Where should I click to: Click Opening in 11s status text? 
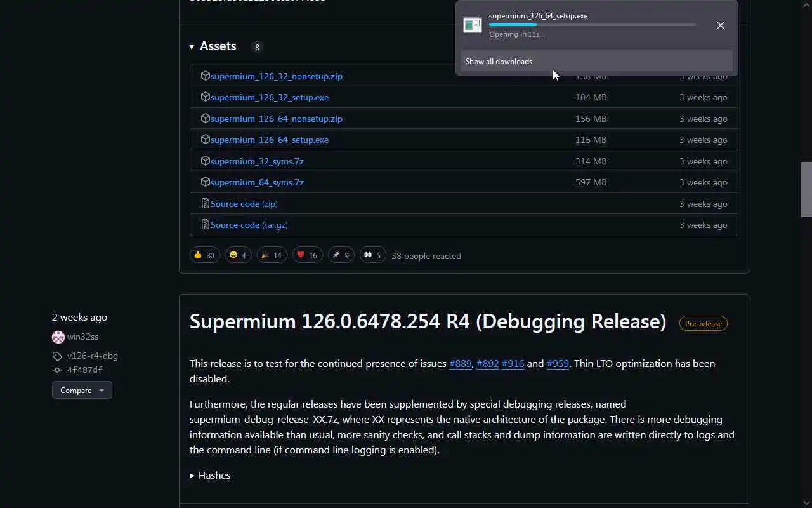[x=517, y=34]
